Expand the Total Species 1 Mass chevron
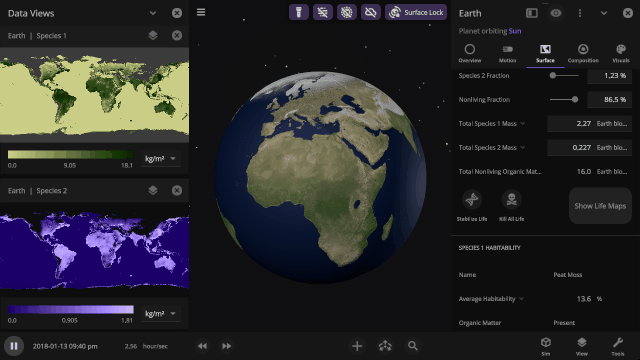The width and height of the screenshot is (640, 360). (523, 124)
